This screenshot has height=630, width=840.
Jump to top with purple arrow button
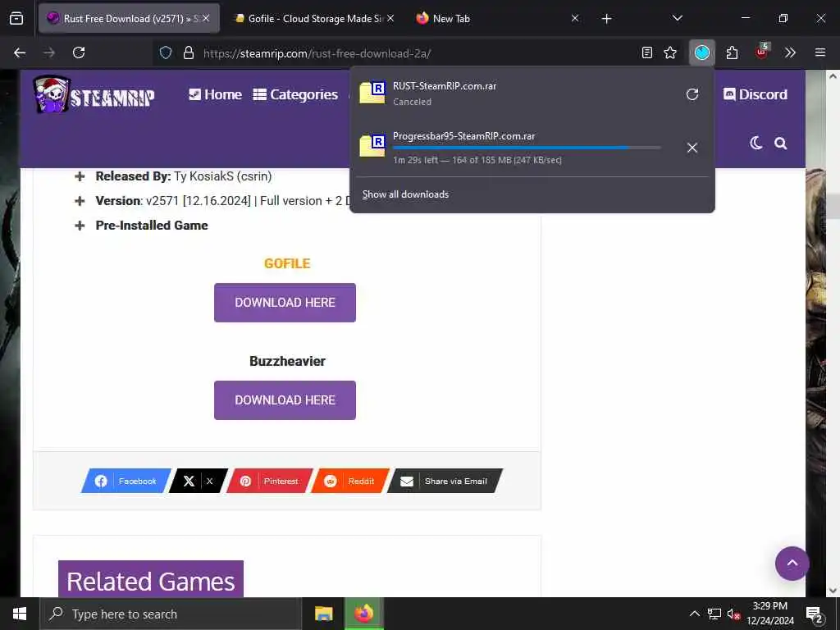click(792, 563)
